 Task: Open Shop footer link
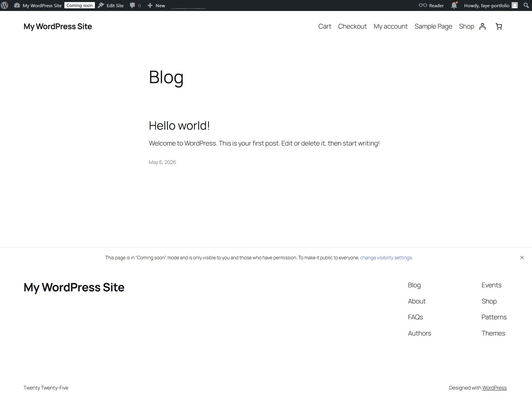click(489, 301)
